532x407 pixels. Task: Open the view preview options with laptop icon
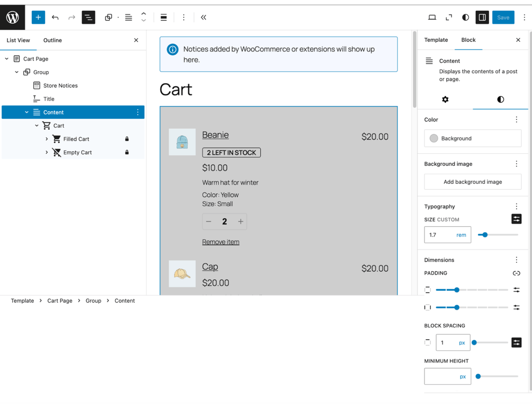tap(432, 17)
